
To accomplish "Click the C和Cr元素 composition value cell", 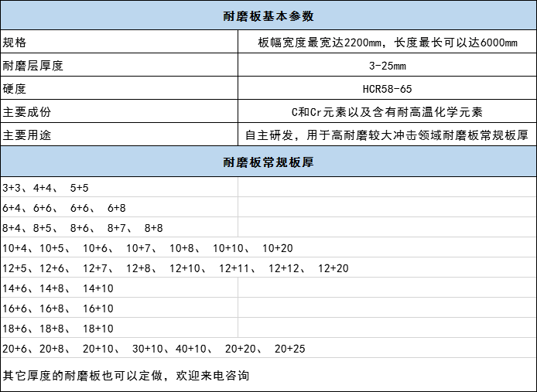I will click(x=388, y=112).
